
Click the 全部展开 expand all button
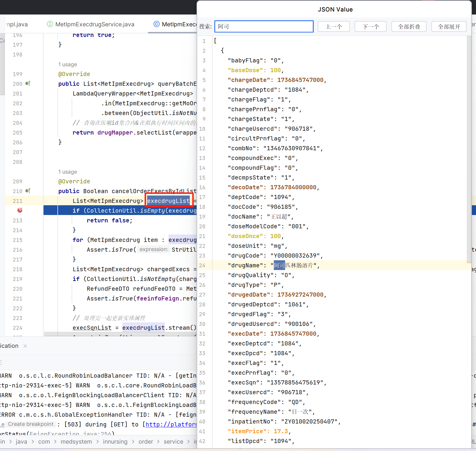click(449, 27)
